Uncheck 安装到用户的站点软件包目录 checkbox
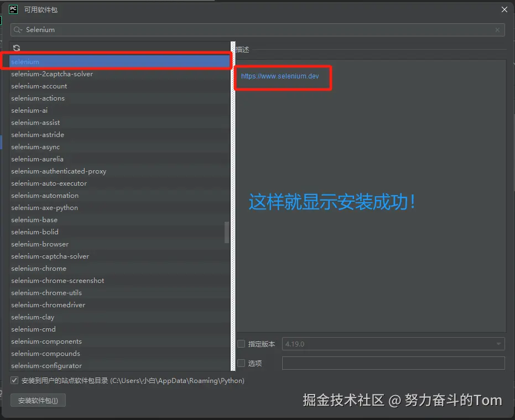The width and height of the screenshot is (515, 420). click(x=14, y=380)
